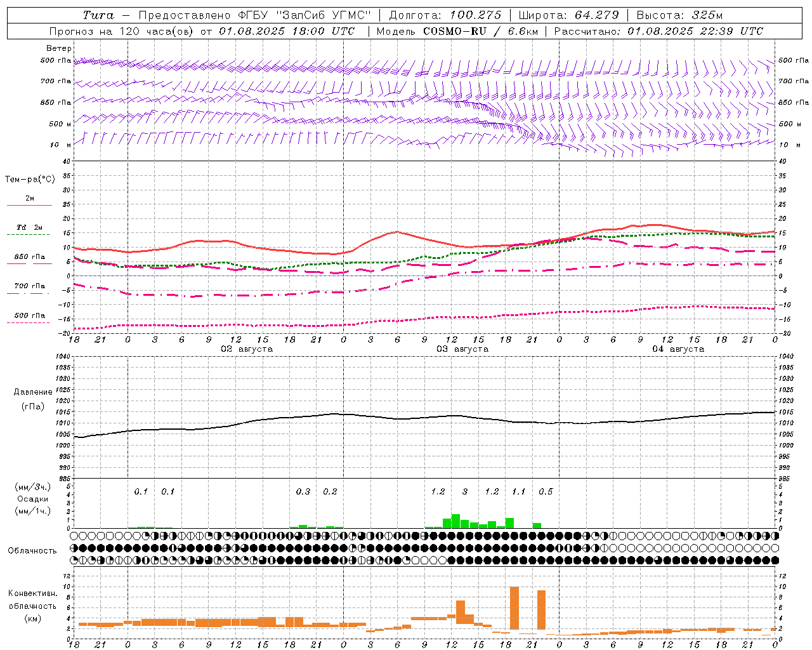Click the precipitation value "0.3"
812x650 pixels.
[303, 492]
